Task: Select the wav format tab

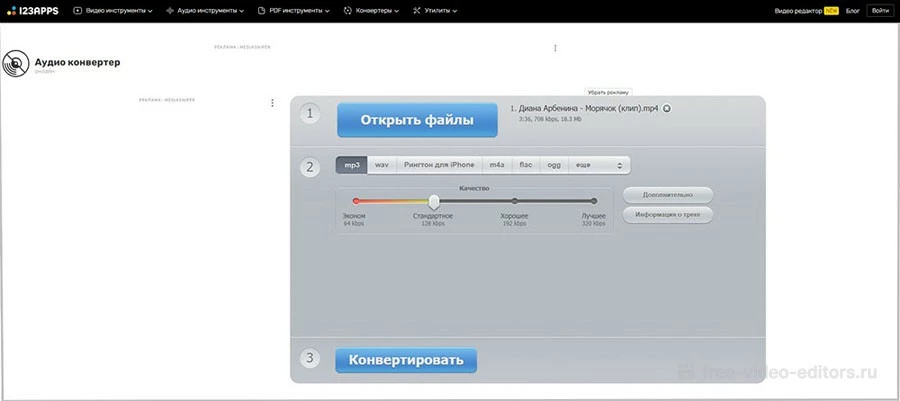Action: (382, 165)
